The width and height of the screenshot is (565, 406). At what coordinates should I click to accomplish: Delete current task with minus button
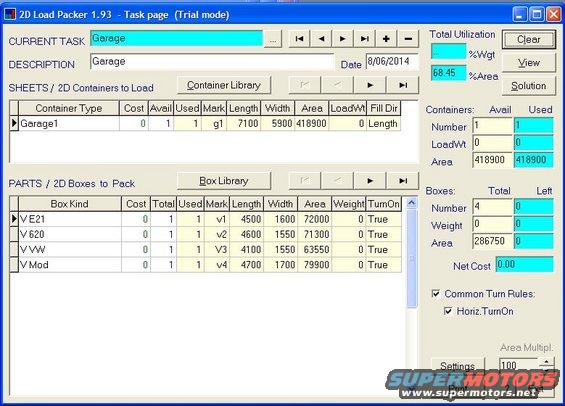click(408, 39)
